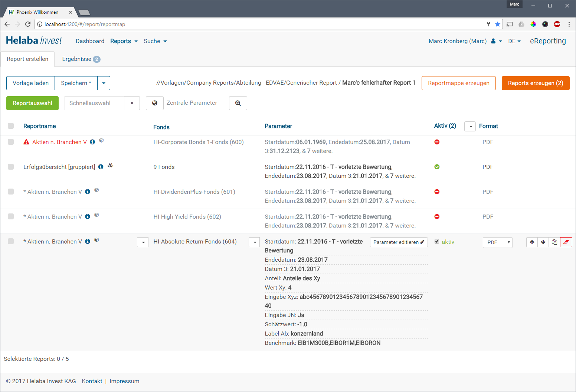Toggle the select-all checkbox in header
The height and width of the screenshot is (392, 576).
pyautogui.click(x=11, y=126)
